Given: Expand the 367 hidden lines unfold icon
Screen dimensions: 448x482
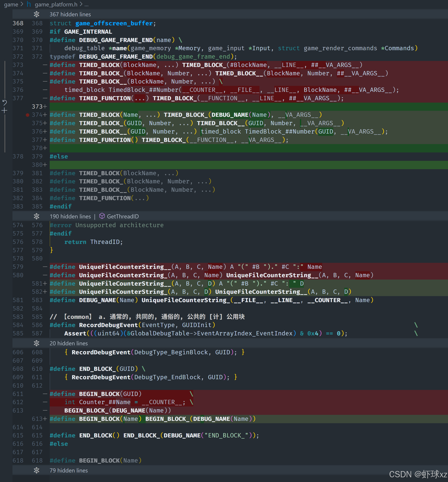Looking at the screenshot, I should (x=37, y=14).
